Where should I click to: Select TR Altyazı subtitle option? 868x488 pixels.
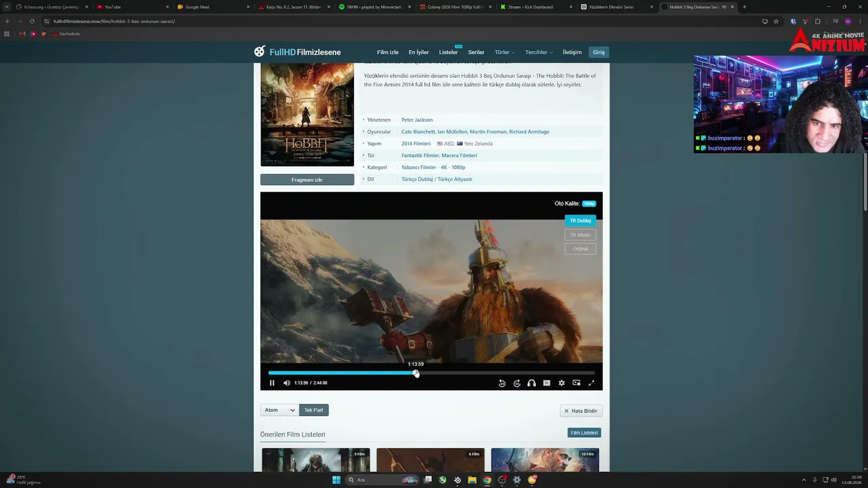click(x=580, y=235)
